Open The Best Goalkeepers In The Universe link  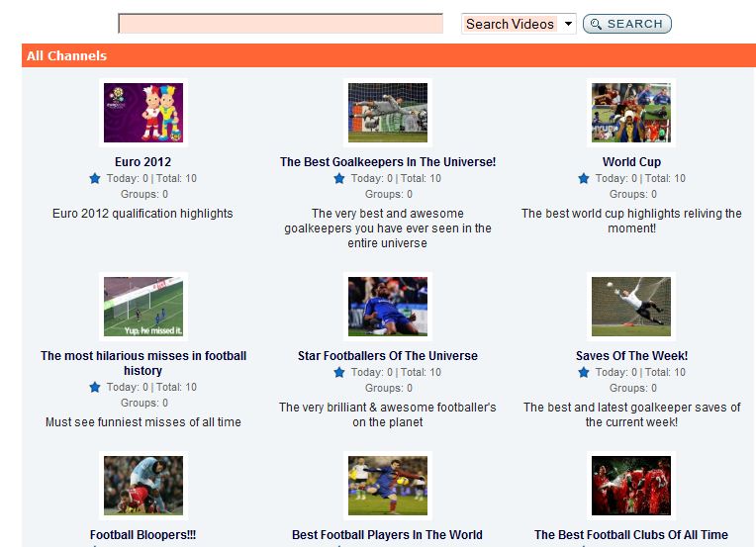point(388,162)
